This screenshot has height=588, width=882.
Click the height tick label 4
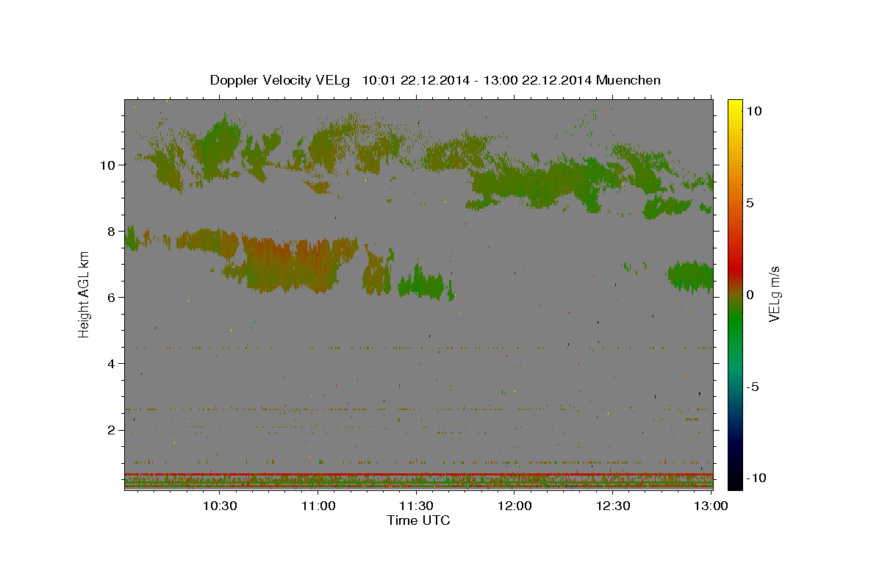click(x=112, y=363)
